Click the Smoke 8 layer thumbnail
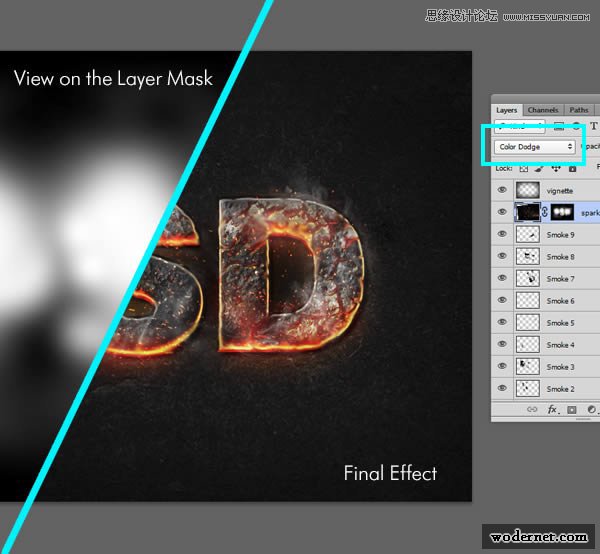 [x=528, y=256]
